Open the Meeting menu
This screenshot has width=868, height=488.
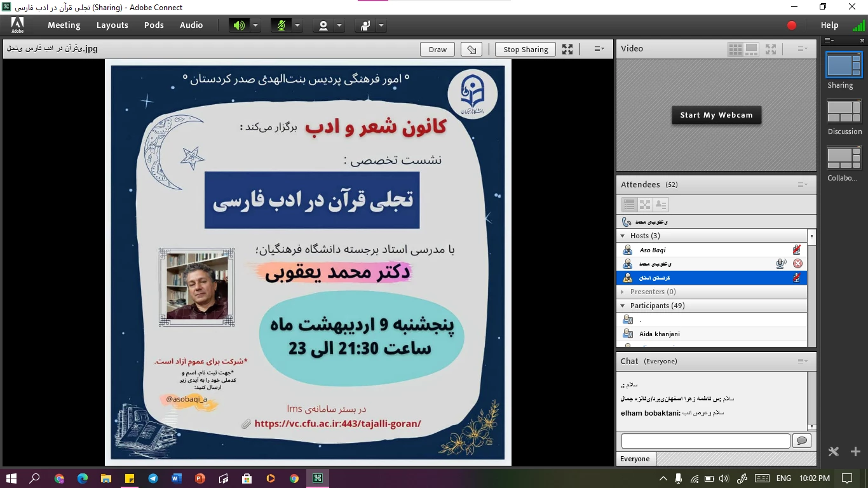[64, 25]
